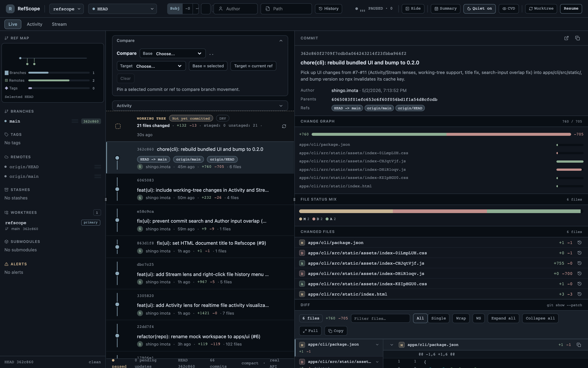588x368 pixels.
Task: Click the M status badge of package.json
Action: (302, 243)
